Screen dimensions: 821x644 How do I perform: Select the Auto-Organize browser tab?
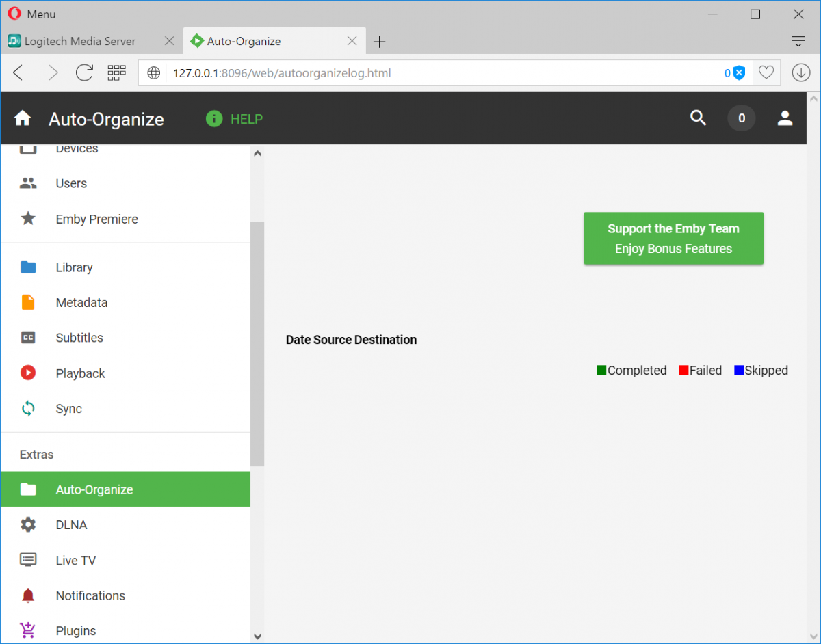tap(274, 41)
